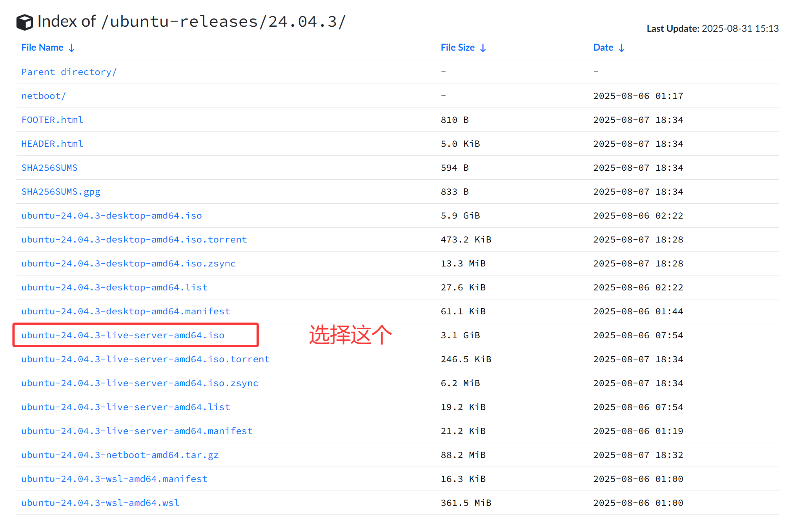812x518 pixels.
Task: Open FOOTER.html file
Action: [52, 120]
